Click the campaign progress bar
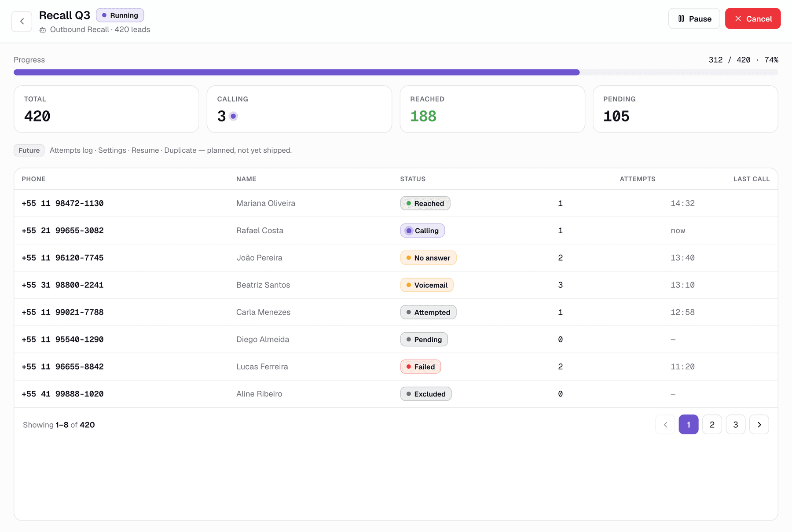Viewport: 792px width, 532px height. click(396, 72)
